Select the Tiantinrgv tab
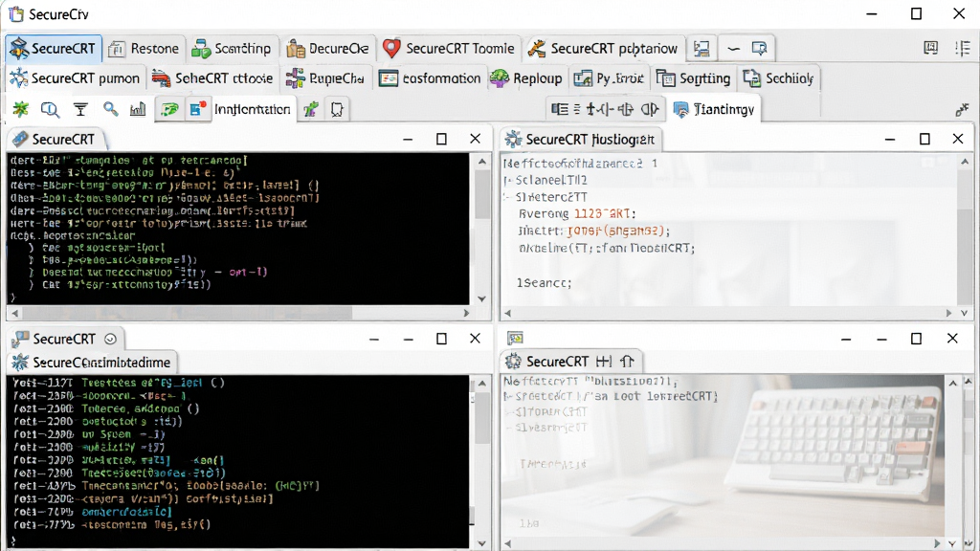The image size is (980, 551). tap(714, 109)
